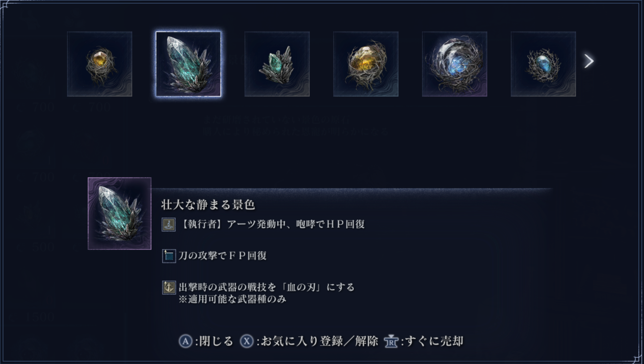Click the weapon skill effect icon
644x364 pixels.
click(x=169, y=287)
